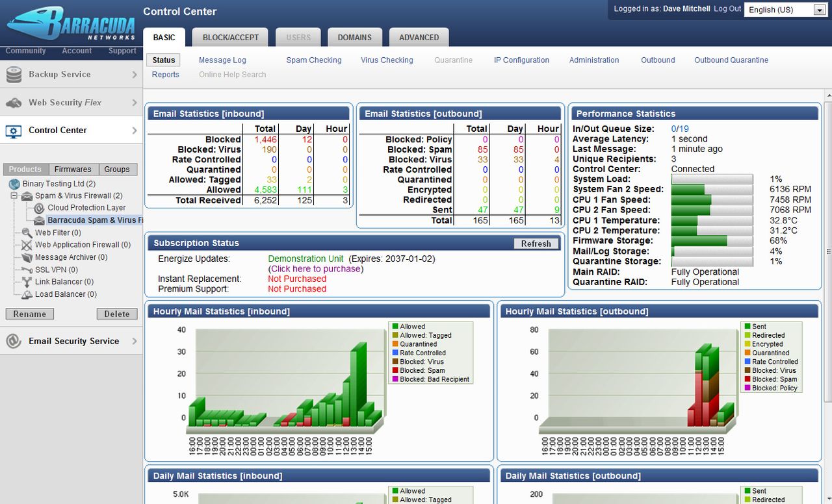Click the Barracuda Networks logo

(x=71, y=24)
